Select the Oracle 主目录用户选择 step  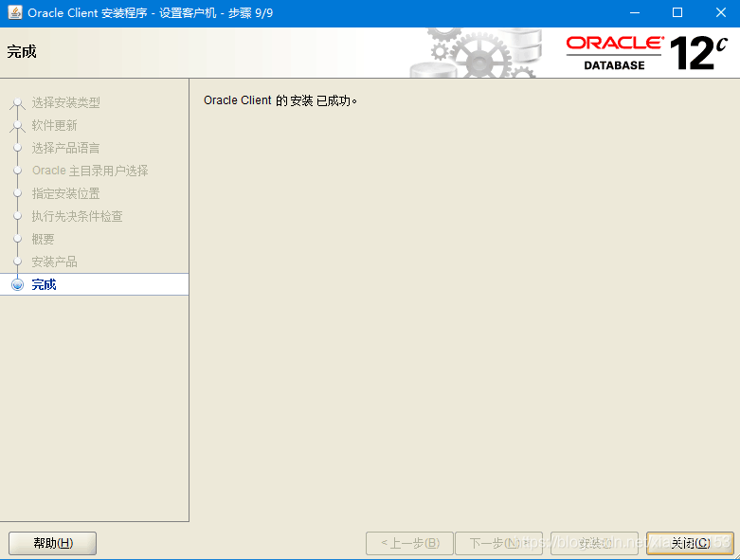(x=90, y=171)
